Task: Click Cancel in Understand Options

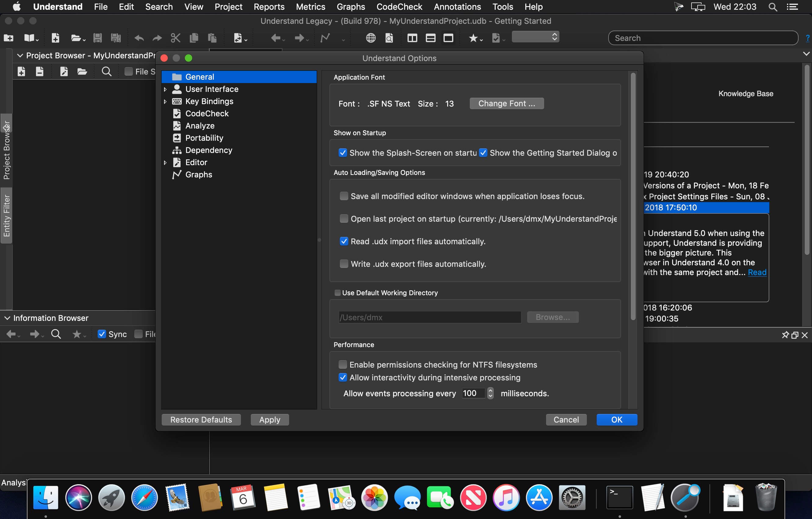Action: tap(566, 419)
